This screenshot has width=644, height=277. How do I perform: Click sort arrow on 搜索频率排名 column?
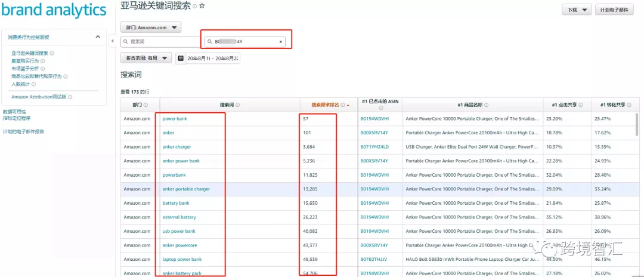[348, 105]
